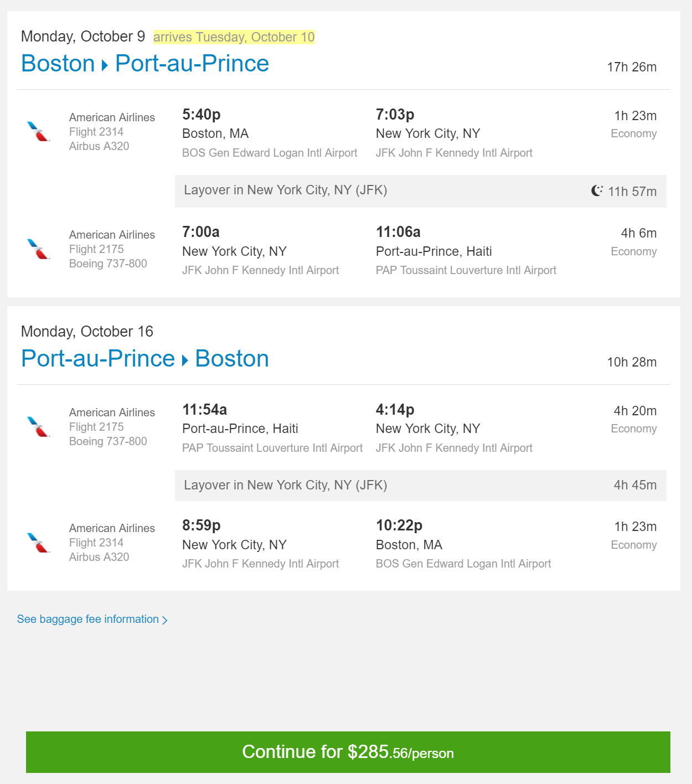Click the highlighted arrives Tuesday, October 10 note
The width and height of the screenshot is (692, 784).
pyautogui.click(x=234, y=37)
